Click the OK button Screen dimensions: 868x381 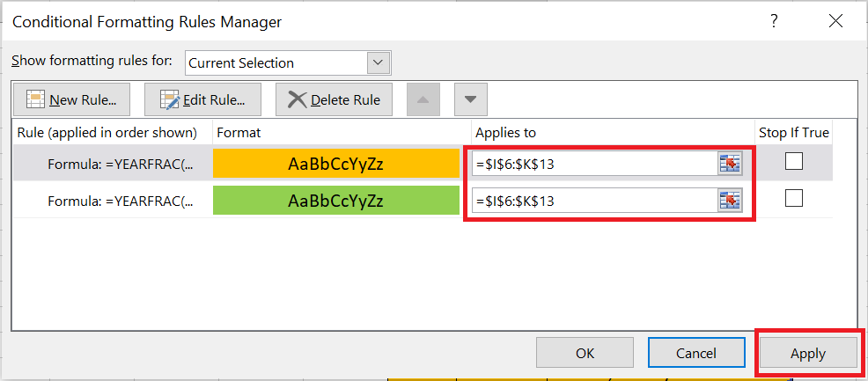pos(585,353)
